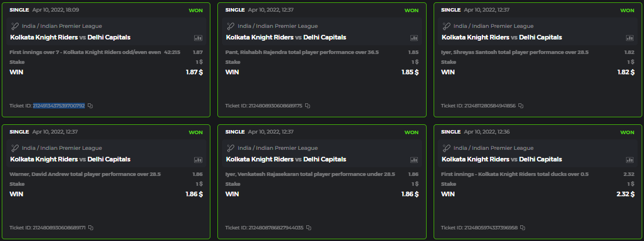Copy ticket ID of David Warner bet

tap(91, 228)
